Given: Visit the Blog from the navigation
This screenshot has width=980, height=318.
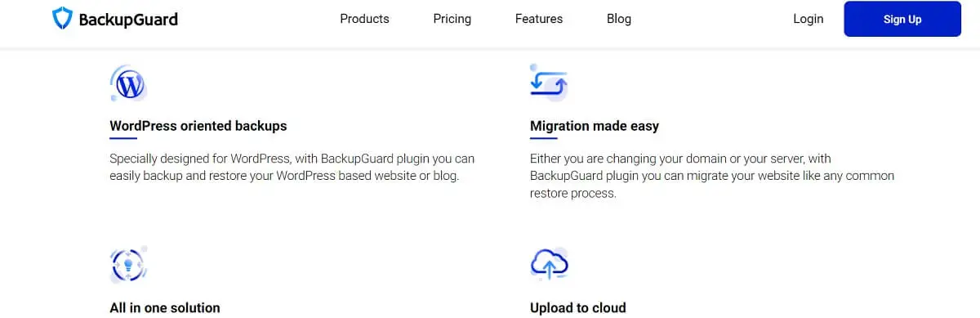Looking at the screenshot, I should tap(619, 19).
